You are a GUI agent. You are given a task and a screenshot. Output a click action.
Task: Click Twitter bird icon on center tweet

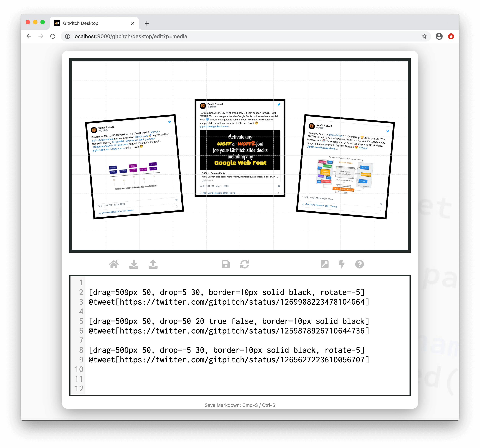[x=279, y=104]
